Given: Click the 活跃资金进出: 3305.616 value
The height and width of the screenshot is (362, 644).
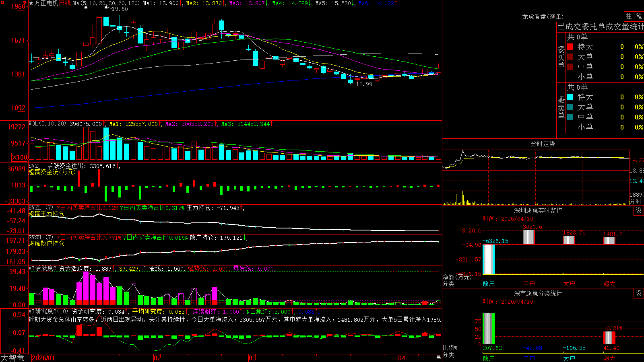Looking at the screenshot, I should click(x=81, y=166).
